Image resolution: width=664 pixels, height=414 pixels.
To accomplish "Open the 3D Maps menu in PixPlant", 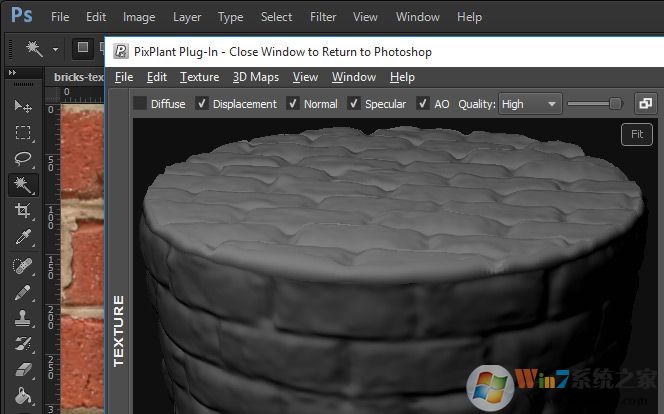I will point(255,77).
